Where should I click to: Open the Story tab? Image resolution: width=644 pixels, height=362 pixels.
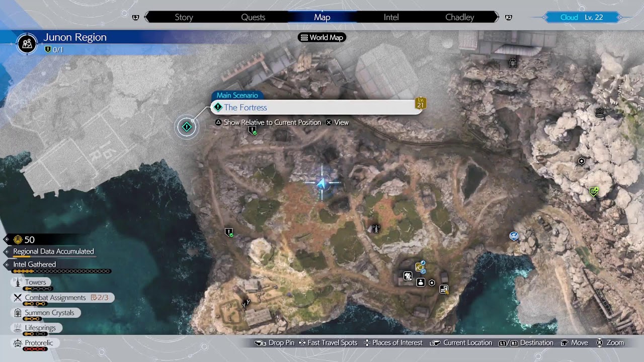point(184,17)
